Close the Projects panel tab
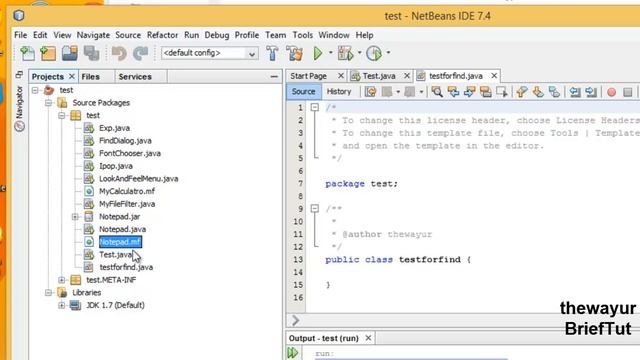The height and width of the screenshot is (360, 640). (x=72, y=76)
